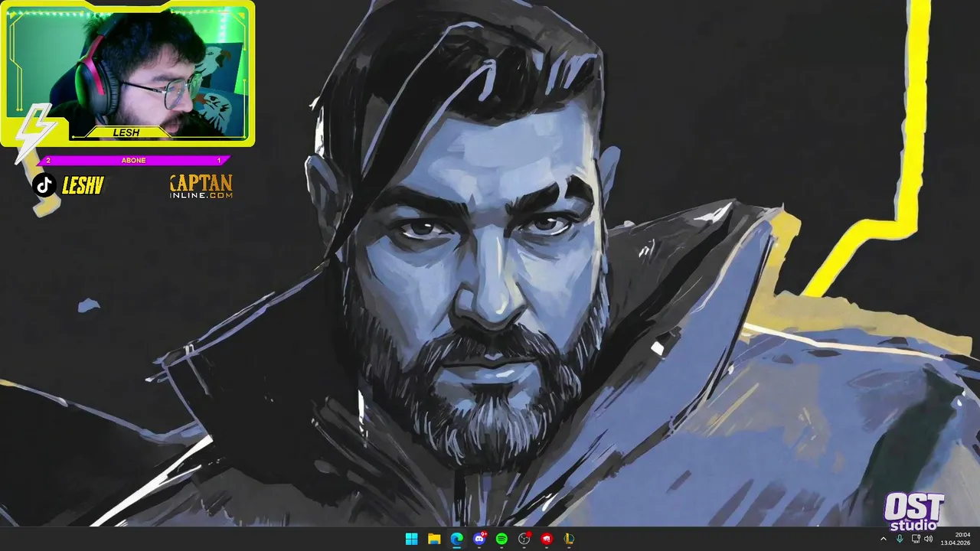Expand the hidden system tray icons chevron
The height and width of the screenshot is (551, 980).
click(884, 539)
